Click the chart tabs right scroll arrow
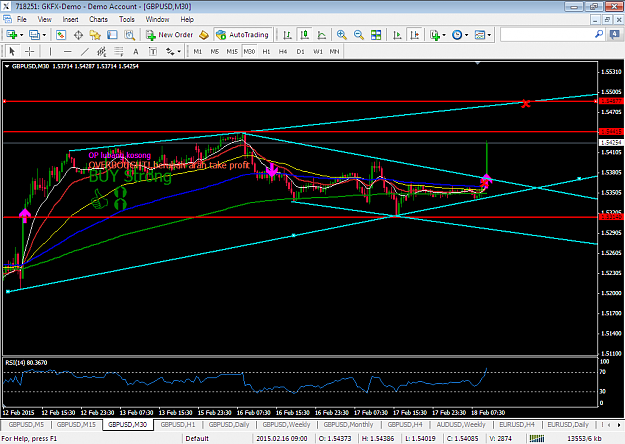This screenshot has height=444, width=625. pyautogui.click(x=619, y=425)
